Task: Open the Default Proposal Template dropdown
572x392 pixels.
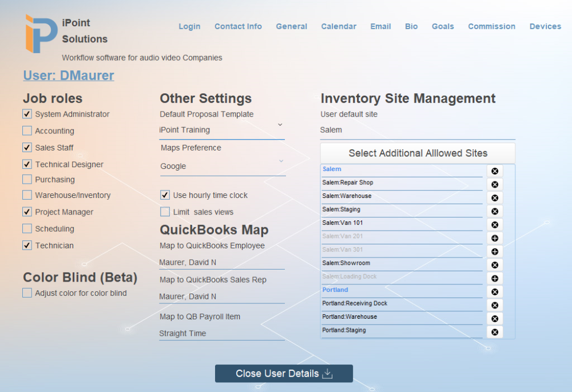Action: pyautogui.click(x=222, y=130)
